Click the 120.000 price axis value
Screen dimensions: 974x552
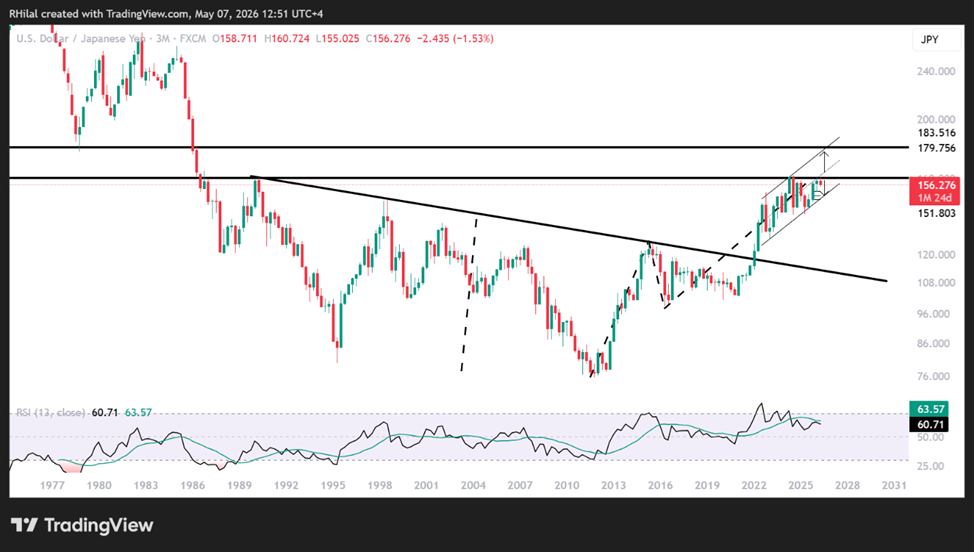936,255
